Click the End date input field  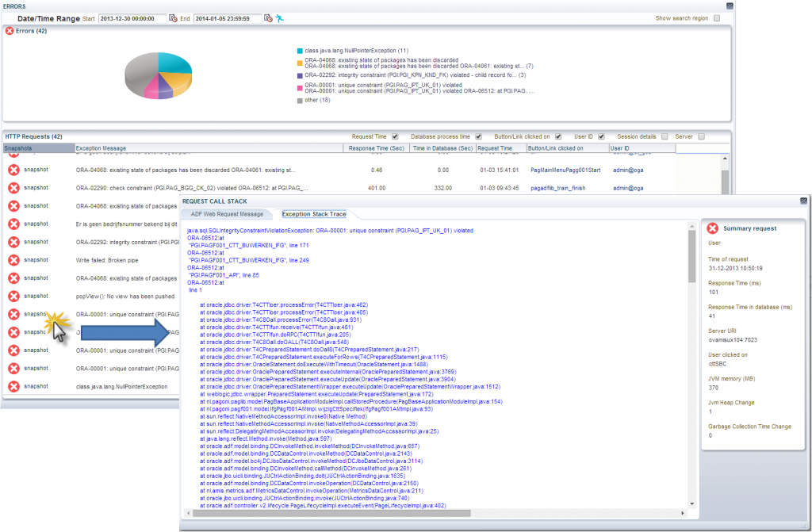(x=228, y=19)
